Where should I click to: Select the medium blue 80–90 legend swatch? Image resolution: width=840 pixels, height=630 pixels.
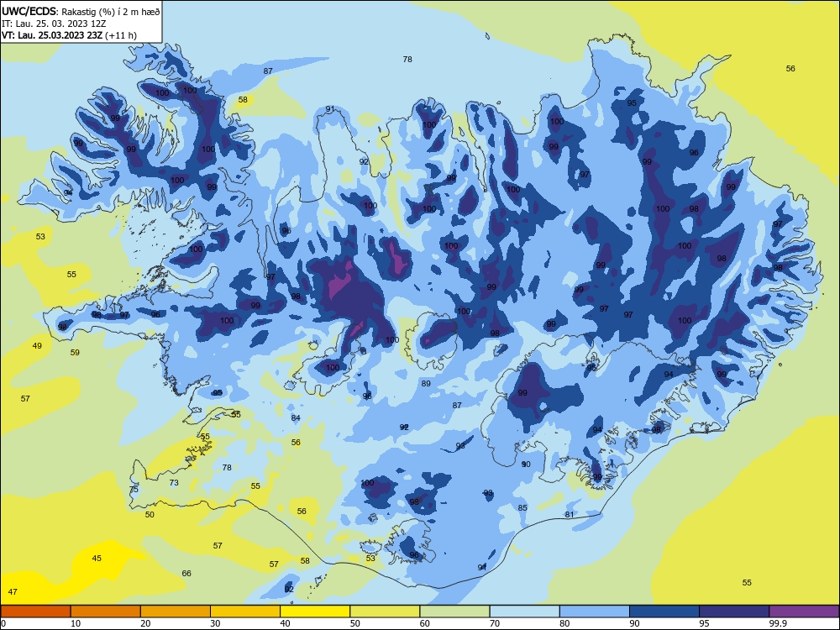coord(595,612)
